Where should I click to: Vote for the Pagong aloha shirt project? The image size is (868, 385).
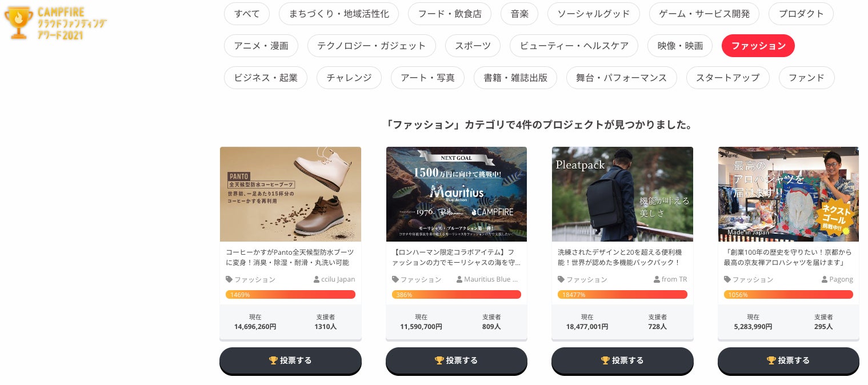tap(789, 360)
